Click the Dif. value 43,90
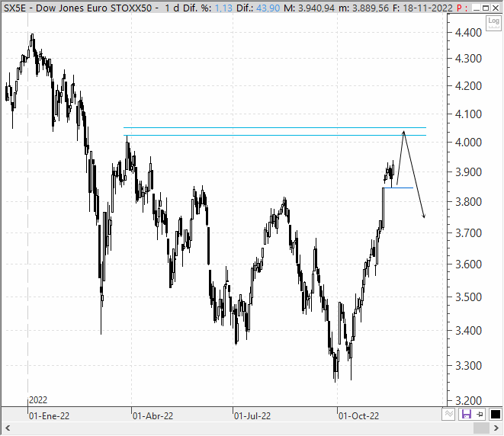Image resolution: width=504 pixels, height=436 pixels. tap(268, 8)
